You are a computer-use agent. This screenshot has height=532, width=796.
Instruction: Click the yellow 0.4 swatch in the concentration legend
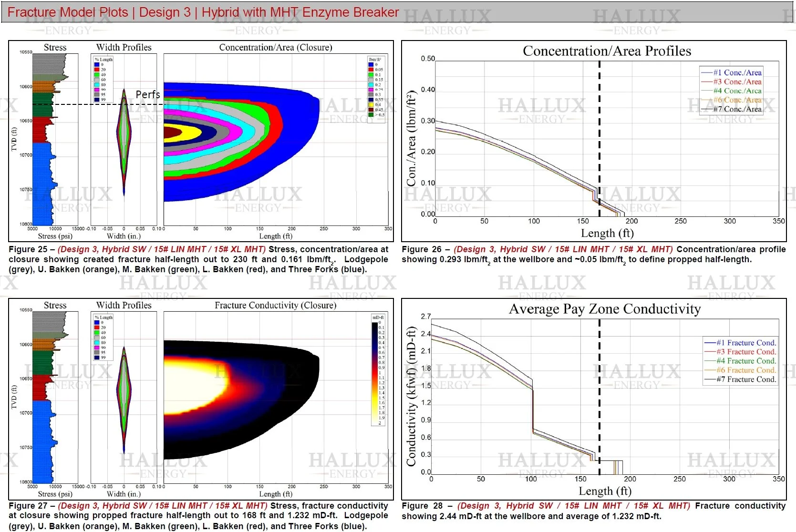pyautogui.click(x=371, y=105)
